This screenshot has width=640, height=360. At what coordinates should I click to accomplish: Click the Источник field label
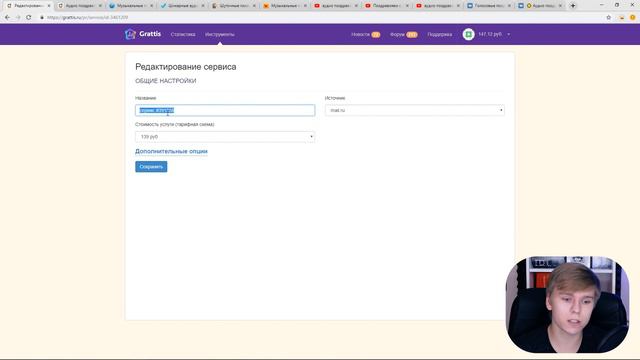[x=335, y=98]
